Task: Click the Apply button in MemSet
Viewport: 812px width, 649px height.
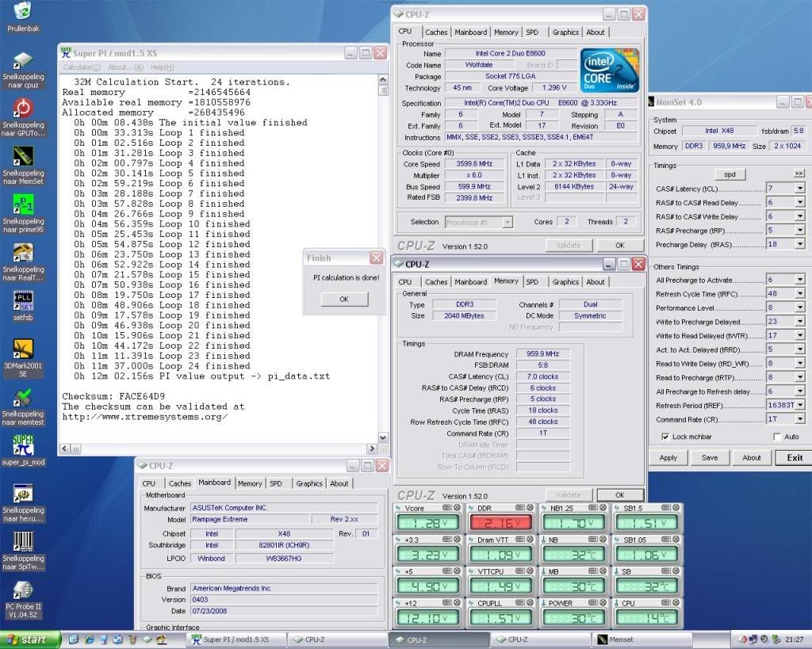Action: pyautogui.click(x=668, y=457)
